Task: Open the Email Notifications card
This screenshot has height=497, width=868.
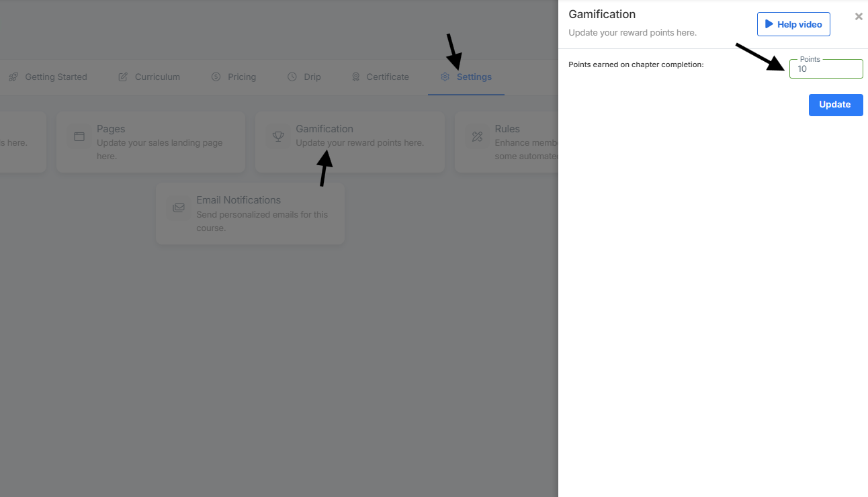Action: click(250, 214)
